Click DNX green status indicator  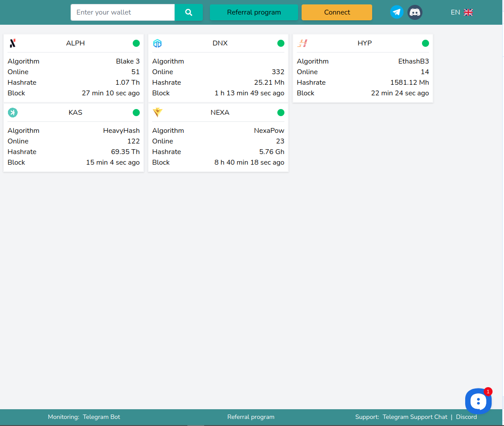(x=280, y=43)
